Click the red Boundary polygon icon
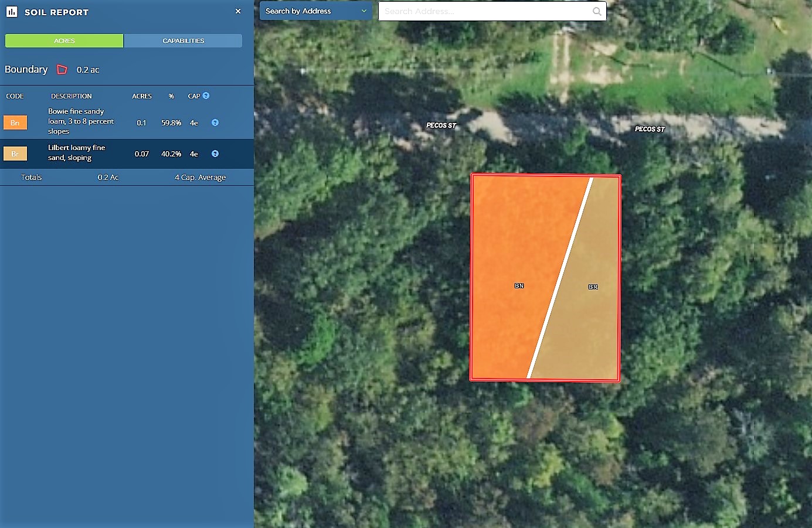 [x=62, y=70]
